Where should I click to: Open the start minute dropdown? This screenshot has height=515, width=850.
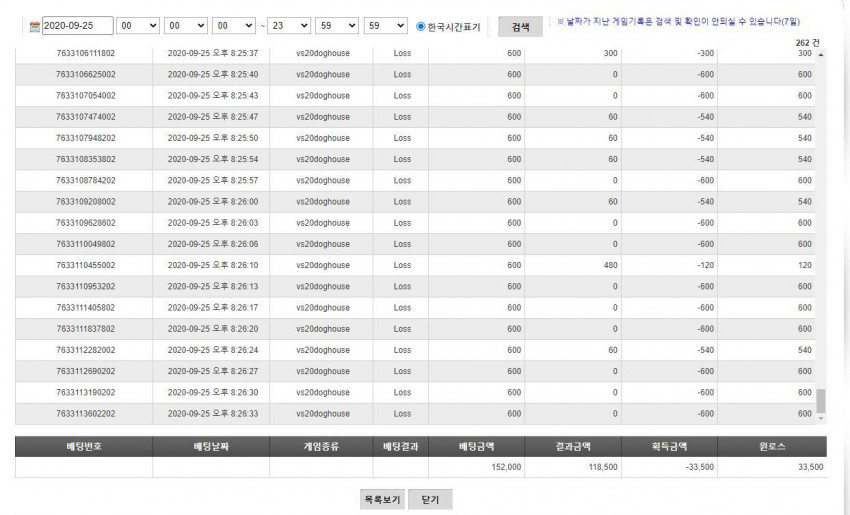tap(186, 25)
